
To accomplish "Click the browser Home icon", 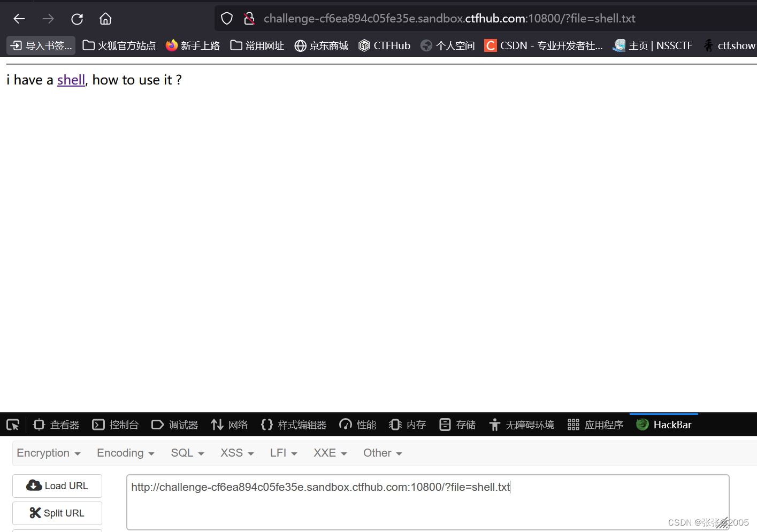I will click(105, 19).
